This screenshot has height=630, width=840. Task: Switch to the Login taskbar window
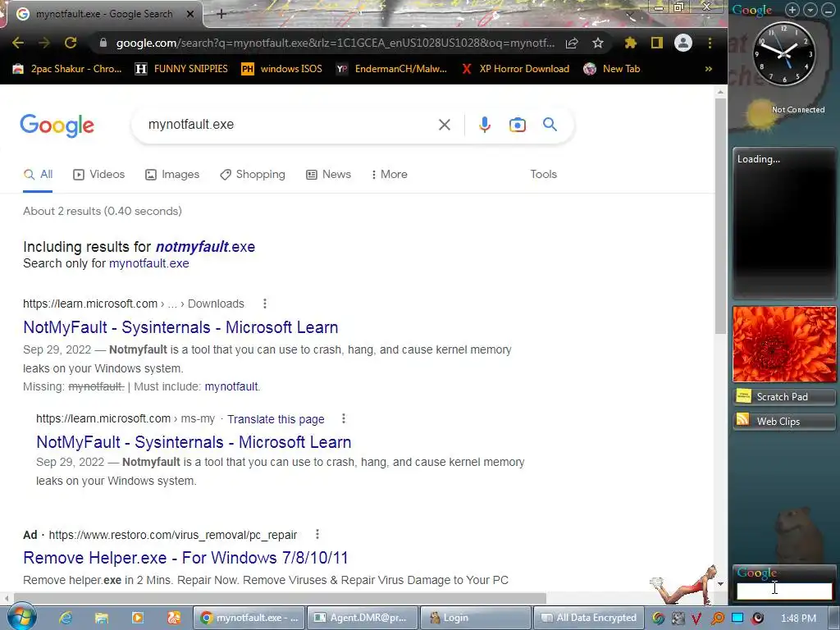(x=477, y=618)
